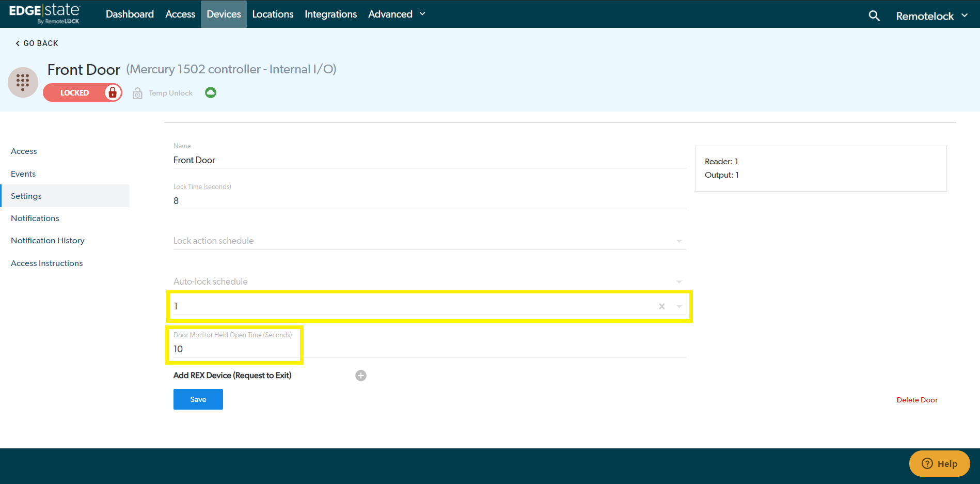Expand the Auto-lock schedule dropdown
This screenshot has width=980, height=484.
pos(679,282)
